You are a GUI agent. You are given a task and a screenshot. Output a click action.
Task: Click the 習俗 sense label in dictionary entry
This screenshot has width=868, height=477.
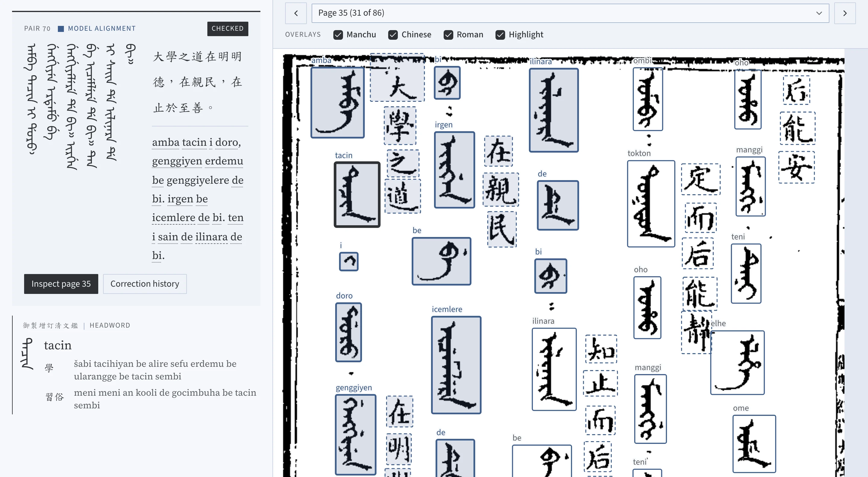pyautogui.click(x=55, y=397)
